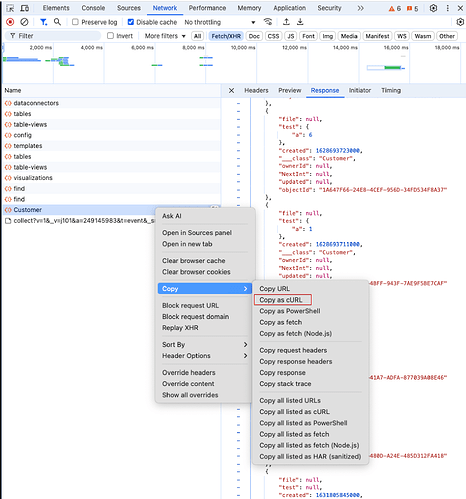Choose Replay XHR from context menu
The image size is (466, 499).
[x=180, y=328]
